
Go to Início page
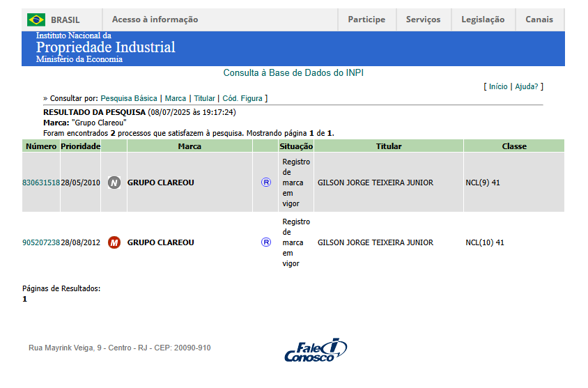[x=498, y=86]
